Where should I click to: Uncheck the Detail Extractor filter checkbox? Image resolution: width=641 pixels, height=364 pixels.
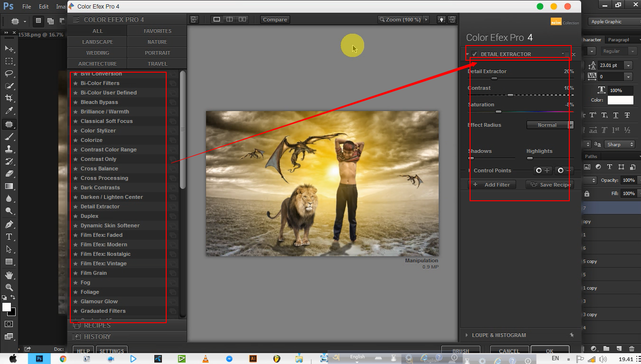(x=474, y=54)
